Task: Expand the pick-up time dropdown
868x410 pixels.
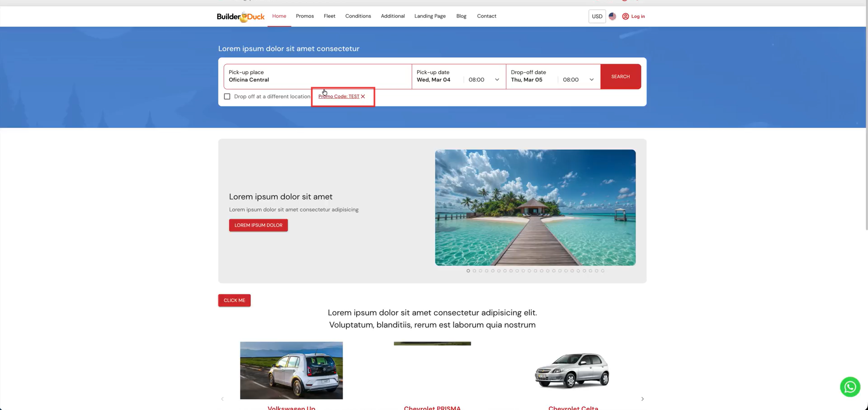Action: [x=484, y=80]
